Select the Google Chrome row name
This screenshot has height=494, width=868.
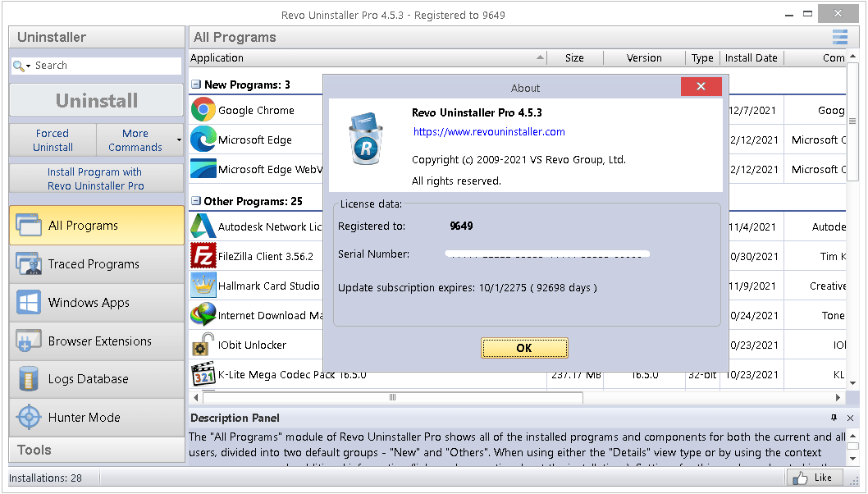click(x=256, y=110)
